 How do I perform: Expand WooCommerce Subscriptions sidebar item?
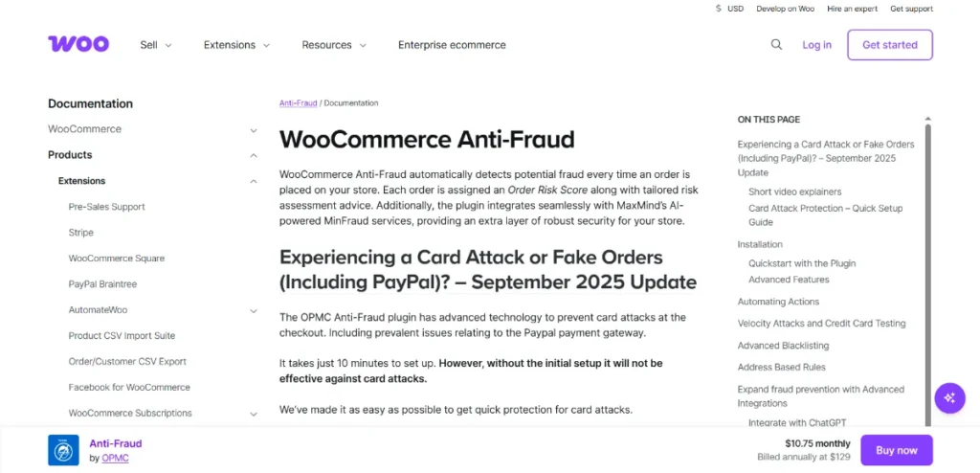(254, 414)
